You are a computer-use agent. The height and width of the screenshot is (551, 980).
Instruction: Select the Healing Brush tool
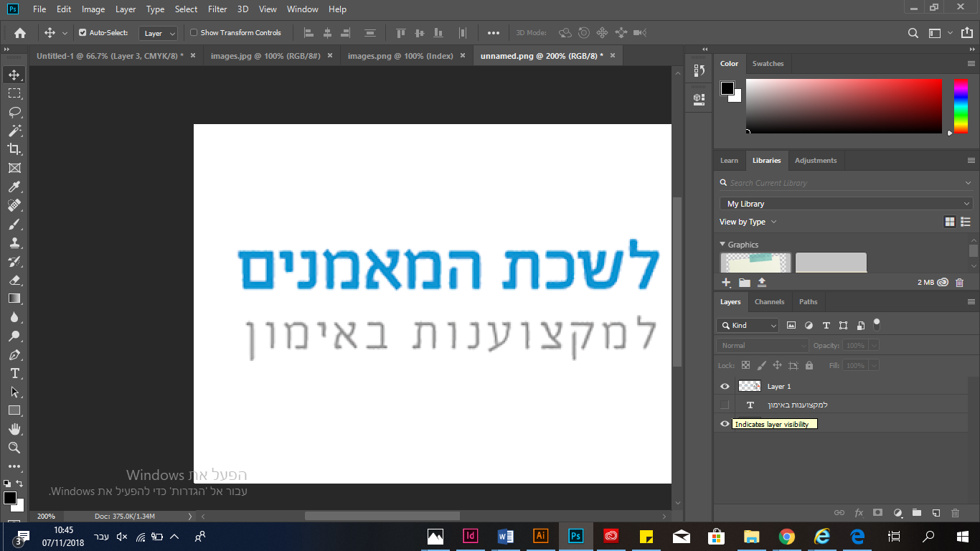(x=14, y=205)
